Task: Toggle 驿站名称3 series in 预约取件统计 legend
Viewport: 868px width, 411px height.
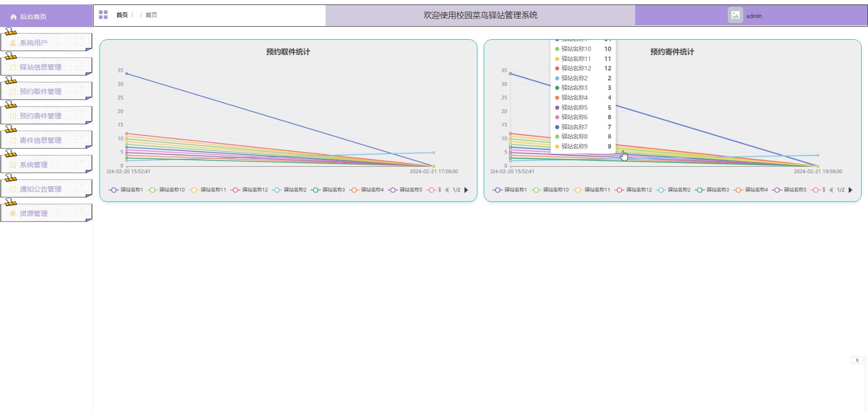Action: pos(328,190)
